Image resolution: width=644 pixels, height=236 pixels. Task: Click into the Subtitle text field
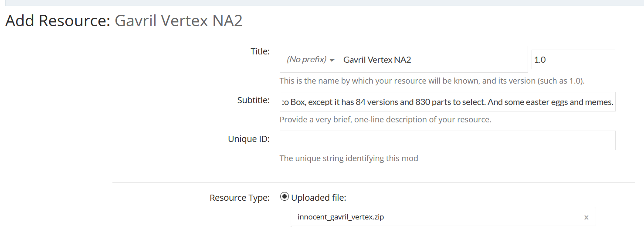[x=447, y=102]
